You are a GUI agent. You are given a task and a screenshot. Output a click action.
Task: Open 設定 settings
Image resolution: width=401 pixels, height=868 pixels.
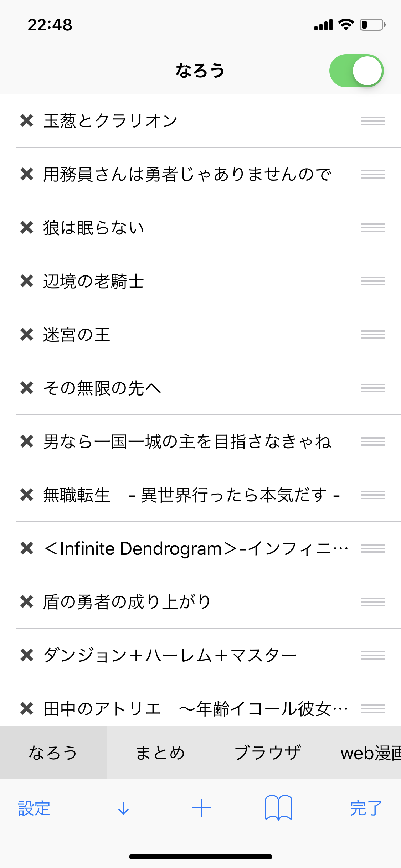[x=34, y=808]
